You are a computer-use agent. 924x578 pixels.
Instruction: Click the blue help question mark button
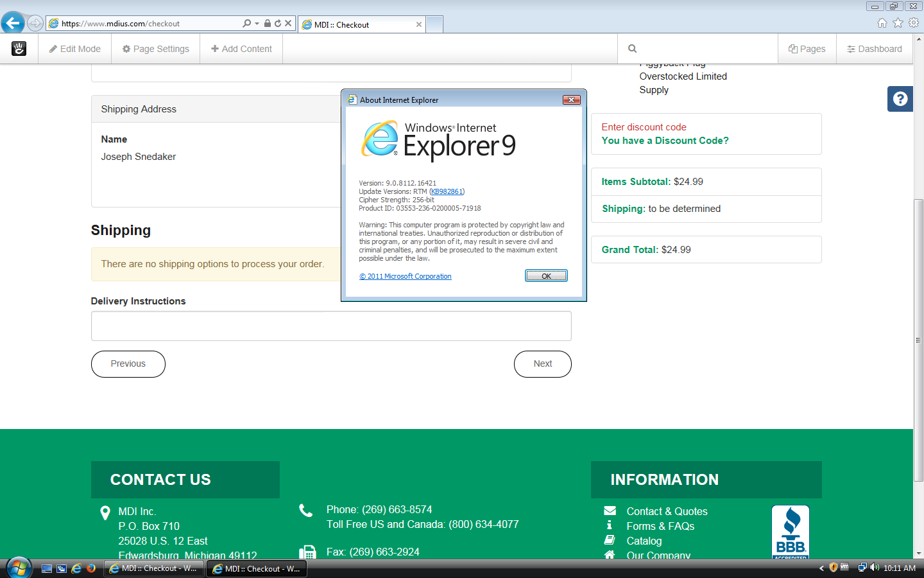[x=900, y=99]
